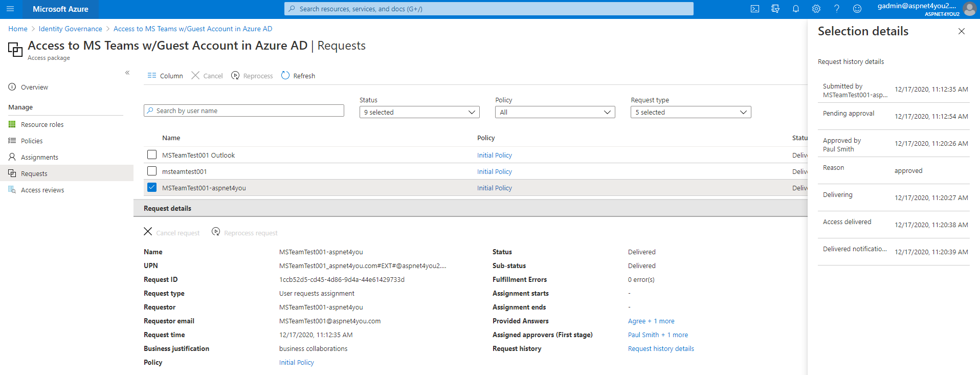The image size is (980, 375).
Task: Click the Microsoft Azure logo text
Action: click(x=60, y=9)
